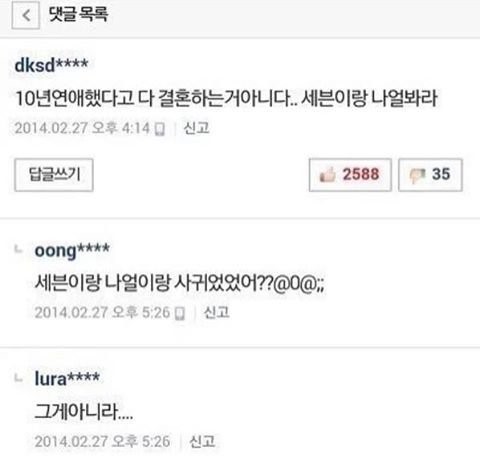Click the thumbs-up icon with 2588 likes
Image resolution: width=480 pixels, height=463 pixels.
(x=327, y=175)
